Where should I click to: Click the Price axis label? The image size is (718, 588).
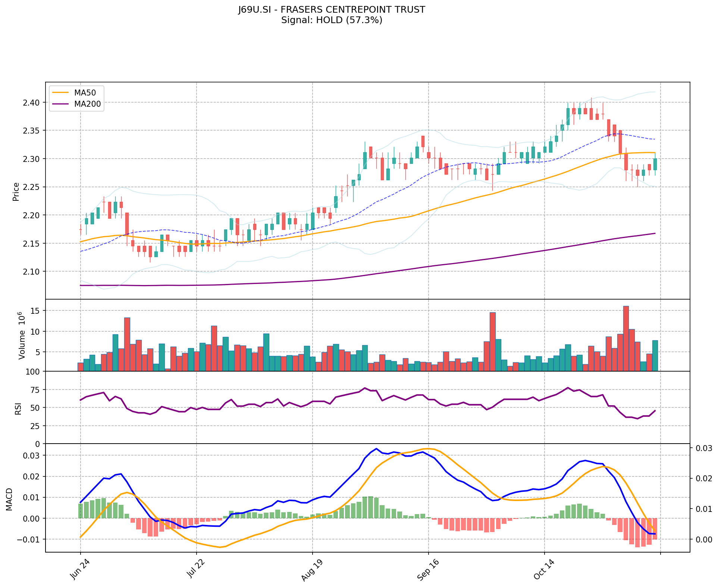pyautogui.click(x=16, y=191)
